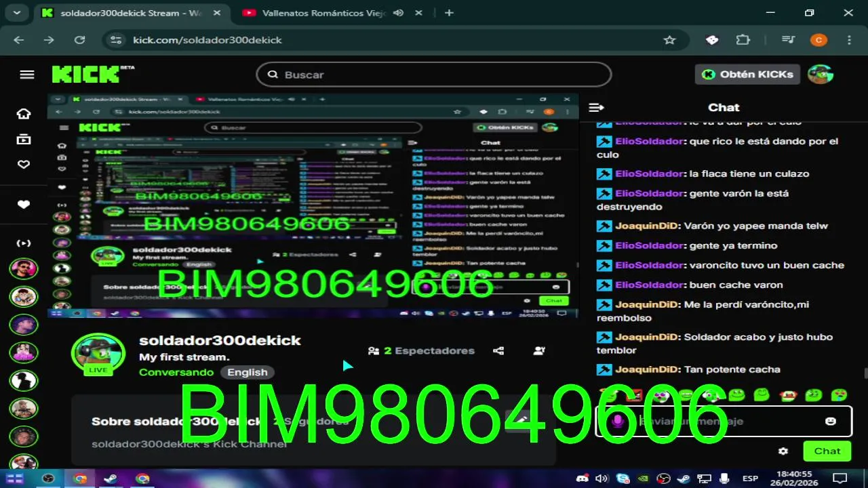Click topmost channel avatar in Kick sidebar

(24, 269)
